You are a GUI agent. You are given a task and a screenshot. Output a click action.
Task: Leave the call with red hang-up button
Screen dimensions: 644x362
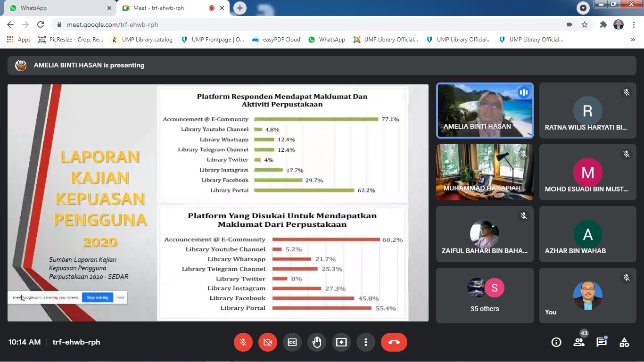pos(394,342)
